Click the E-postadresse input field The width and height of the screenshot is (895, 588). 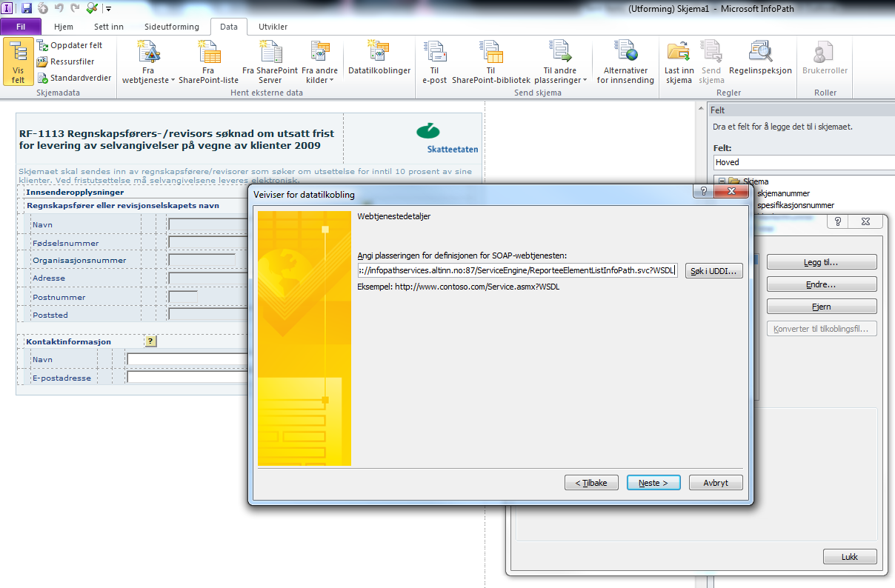187,377
